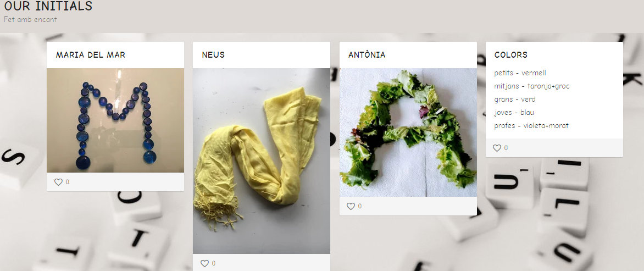Click the NEUS post title
The image size is (644, 271).
click(213, 54)
